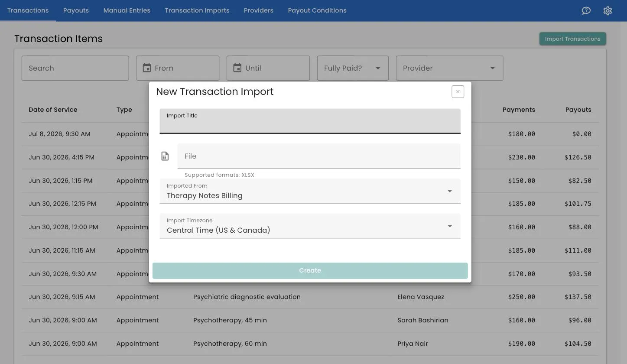Screen dimensions: 627x364
Task: Click the $104.50 payout amount
Action: [x=578, y=344]
